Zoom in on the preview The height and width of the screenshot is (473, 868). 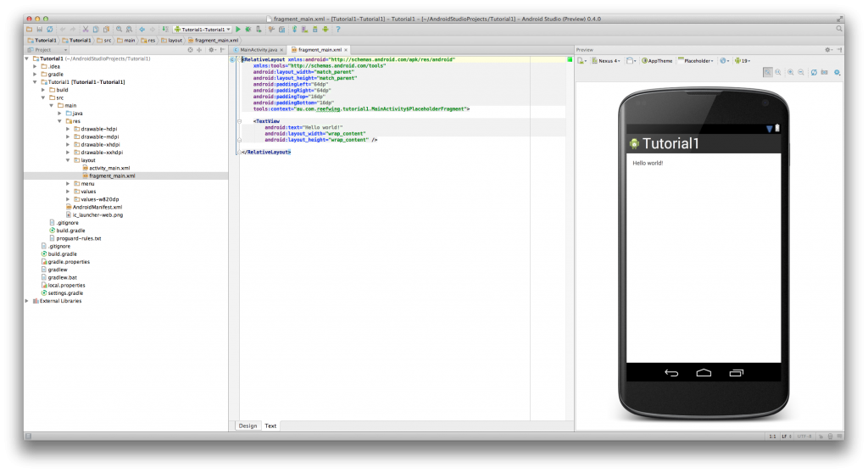coord(790,72)
